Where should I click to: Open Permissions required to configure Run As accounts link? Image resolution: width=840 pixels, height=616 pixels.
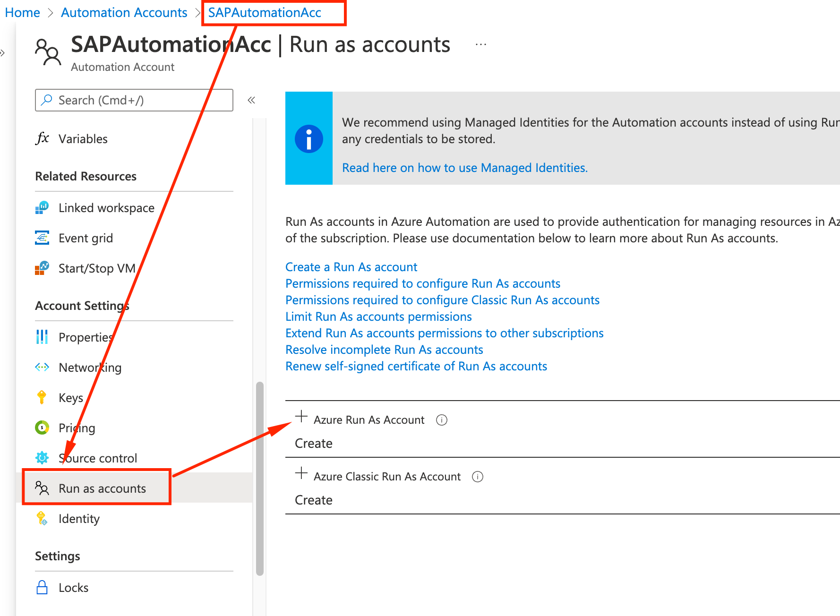[423, 283]
